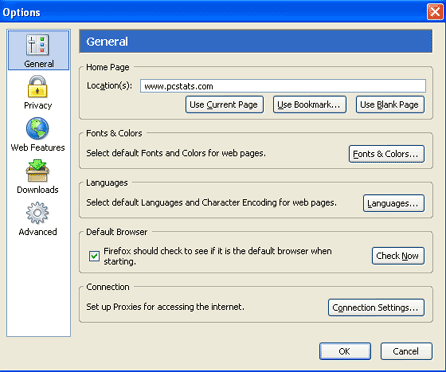Select the General sliders icon
This screenshot has height=372, width=446.
point(38,45)
